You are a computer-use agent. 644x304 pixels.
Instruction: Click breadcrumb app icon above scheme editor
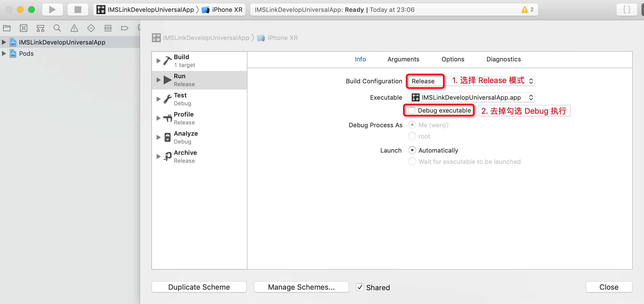click(156, 38)
